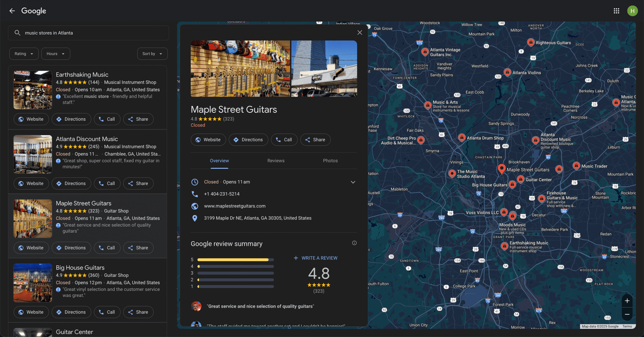
Task: Click The Music Studio Atlanta pin
Action: click(x=452, y=174)
